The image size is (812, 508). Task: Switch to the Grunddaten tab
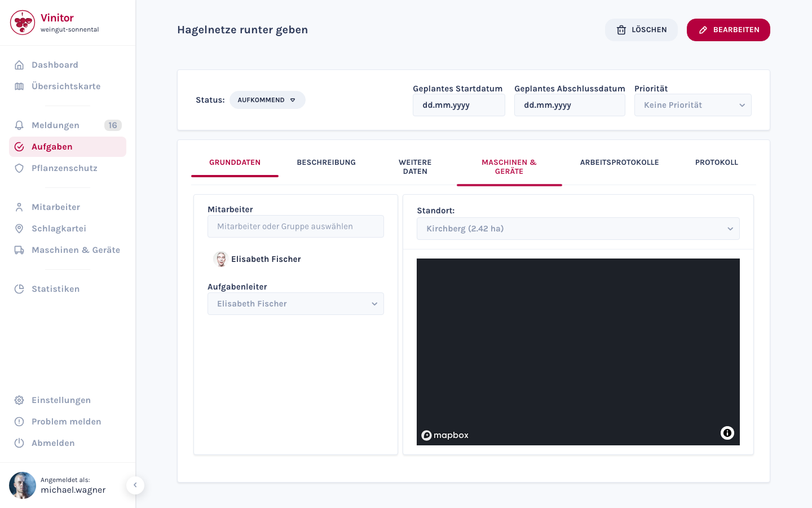pyautogui.click(x=235, y=163)
